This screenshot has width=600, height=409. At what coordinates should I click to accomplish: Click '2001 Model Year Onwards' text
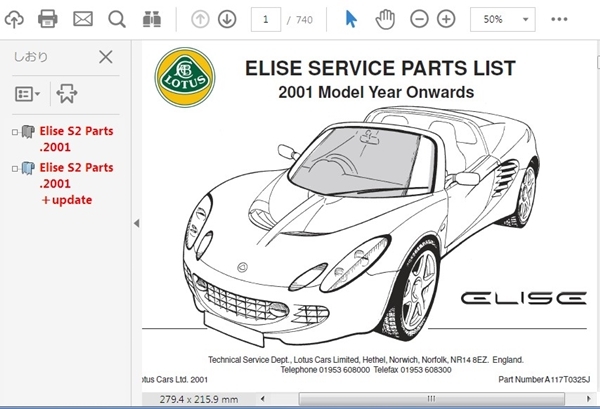tap(376, 92)
